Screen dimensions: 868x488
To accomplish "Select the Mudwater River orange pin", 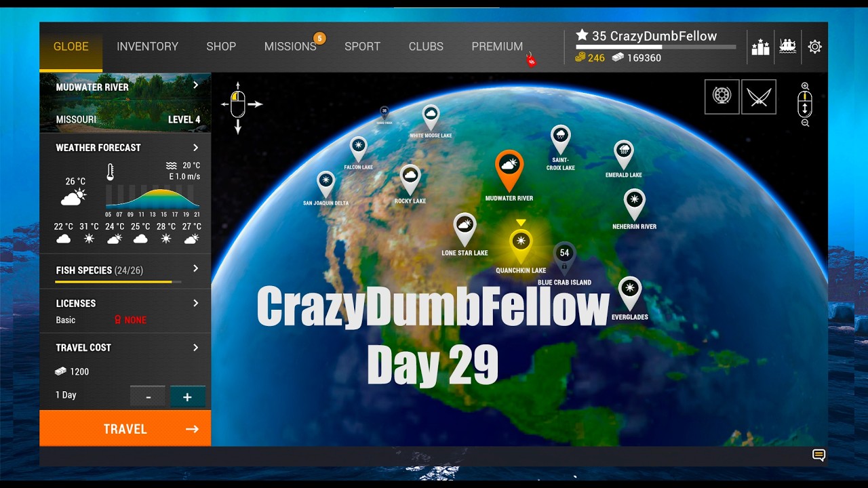I will (509, 169).
